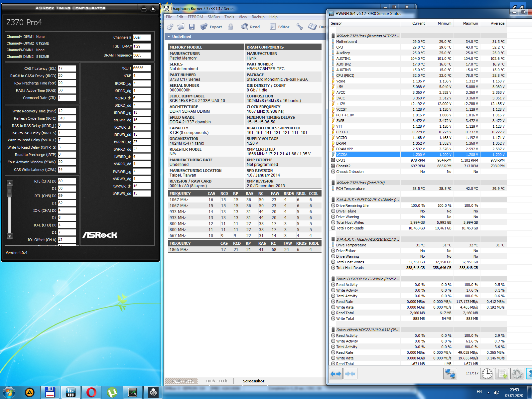Click the Command Rate (CR) field
Image resolution: width=532 pixels, height=399 pixels.
[x=67, y=98]
